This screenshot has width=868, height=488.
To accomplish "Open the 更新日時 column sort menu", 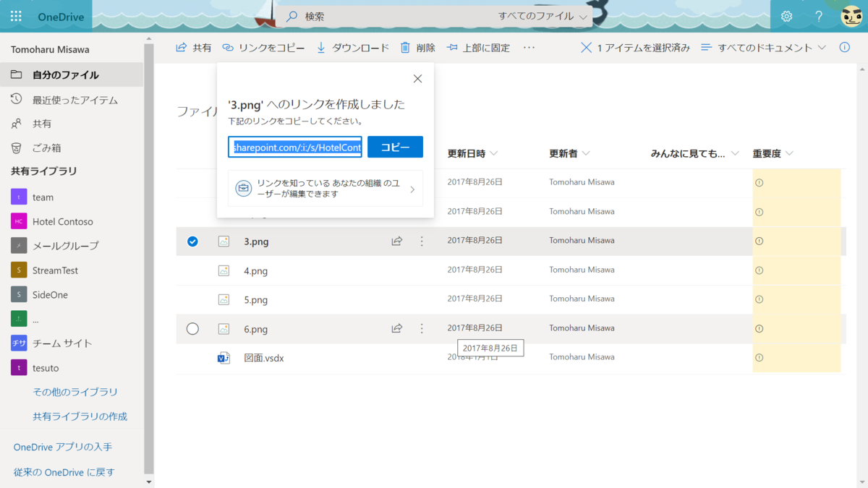I will click(x=473, y=153).
